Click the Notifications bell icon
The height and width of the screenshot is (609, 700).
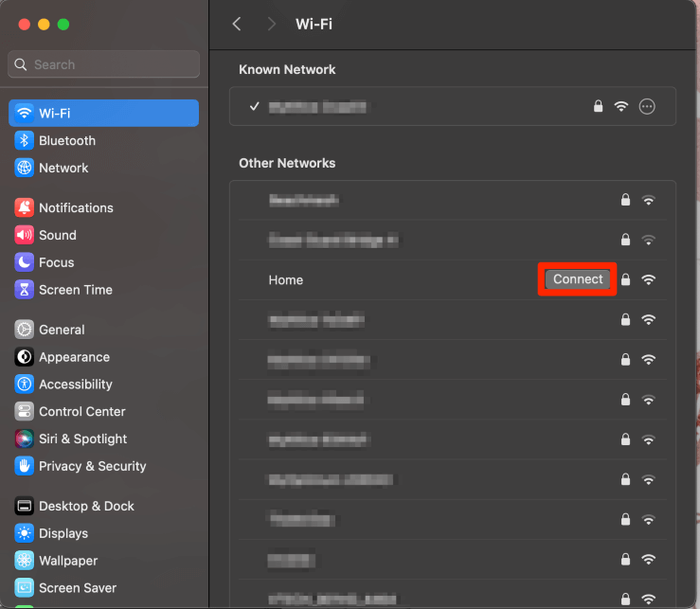(24, 207)
